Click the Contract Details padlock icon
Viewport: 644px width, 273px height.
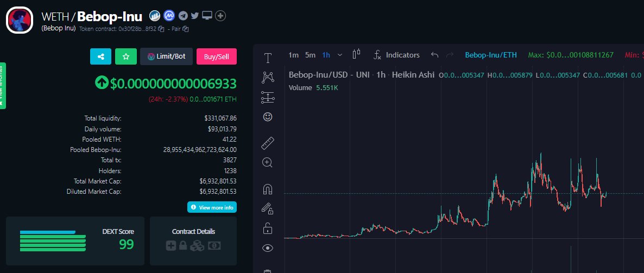[x=183, y=245]
